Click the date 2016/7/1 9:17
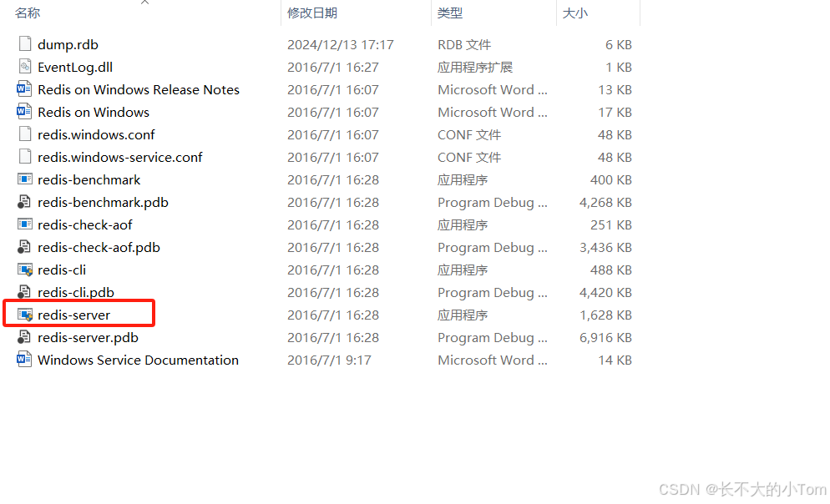This screenshot has height=504, width=830. [329, 360]
